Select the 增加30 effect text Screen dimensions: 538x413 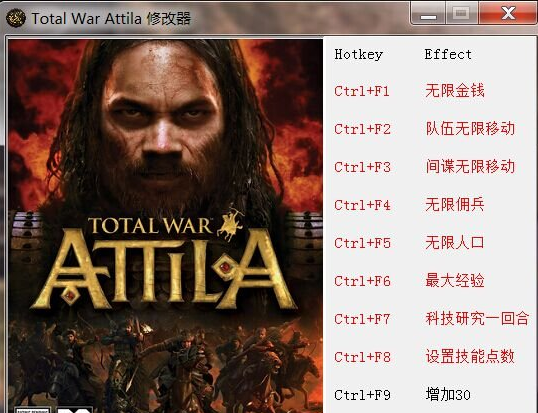point(448,394)
